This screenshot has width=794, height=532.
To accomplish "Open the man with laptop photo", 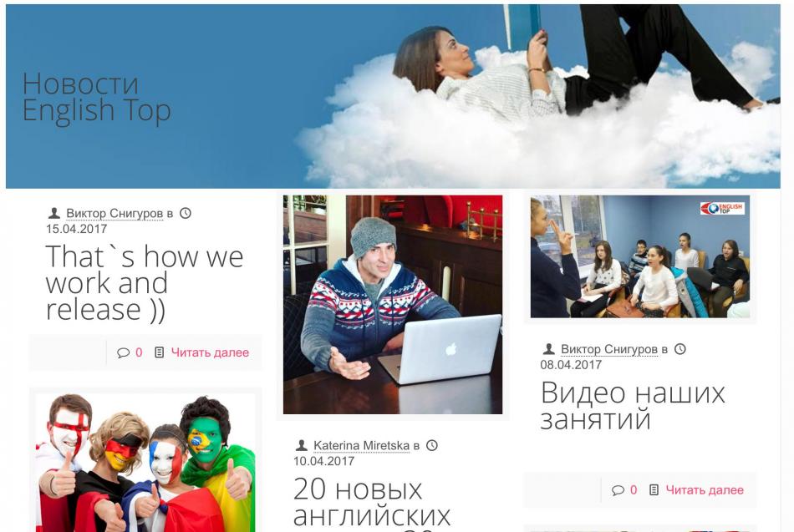I will pos(393,305).
